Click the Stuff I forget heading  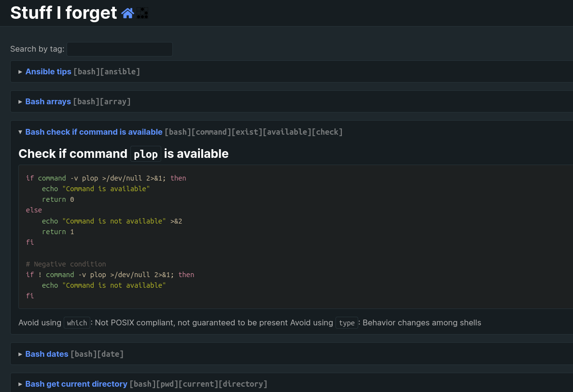[64, 13]
